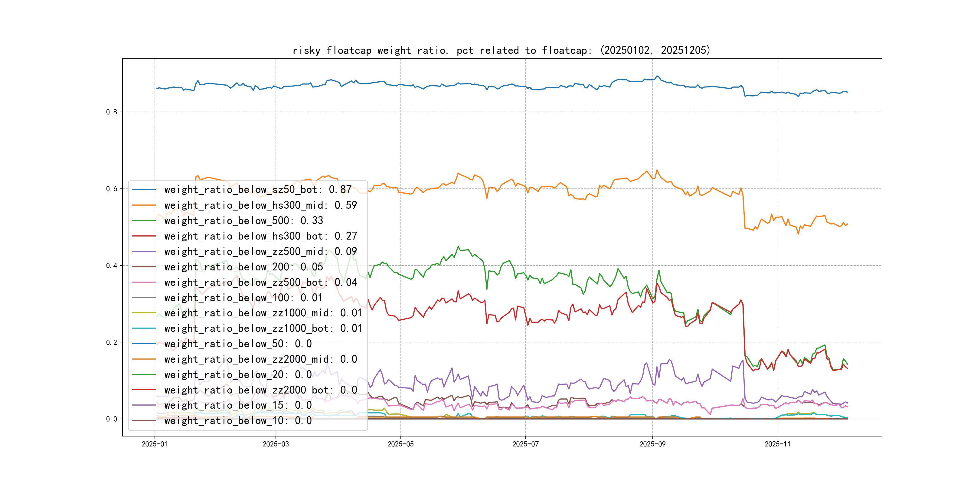The height and width of the screenshot is (490, 980).
Task: Click legend entry weight_ratio_below_sz50_bot
Action: click(258, 189)
